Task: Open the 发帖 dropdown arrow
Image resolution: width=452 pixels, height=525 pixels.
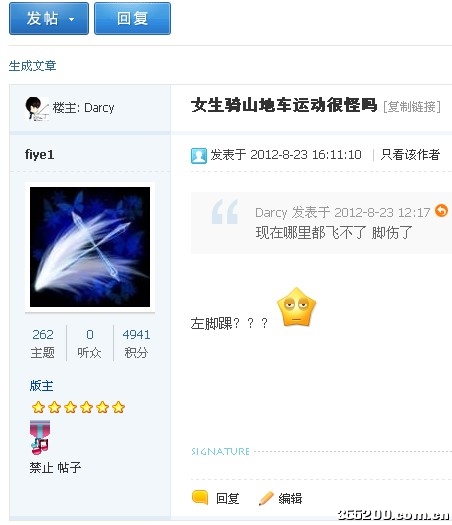Action: tap(71, 19)
